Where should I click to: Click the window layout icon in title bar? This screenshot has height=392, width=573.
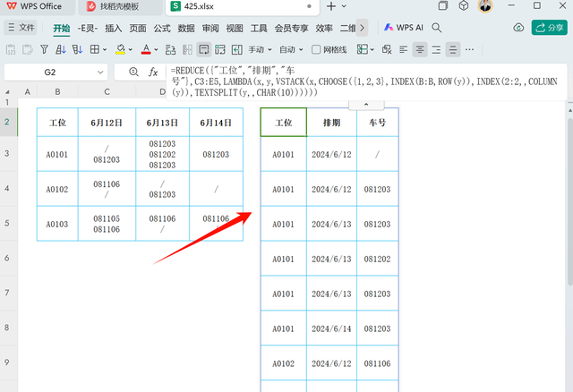pyautogui.click(x=443, y=6)
